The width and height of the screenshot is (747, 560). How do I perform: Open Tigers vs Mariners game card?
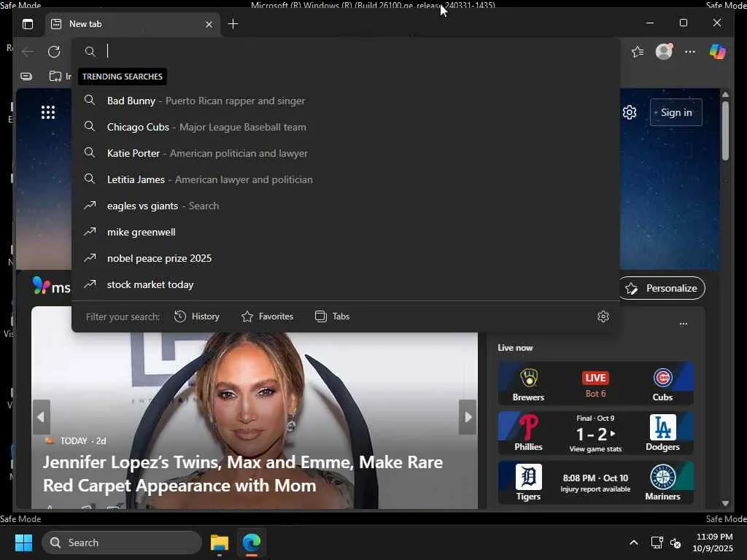pos(595,483)
